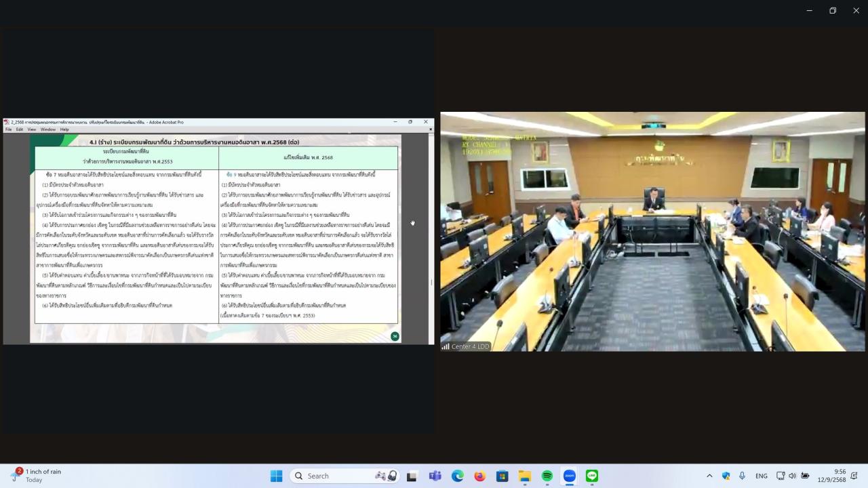Launch Microsoft Edge from the taskbar
Viewport: 868px width, 488px height.
458,476
